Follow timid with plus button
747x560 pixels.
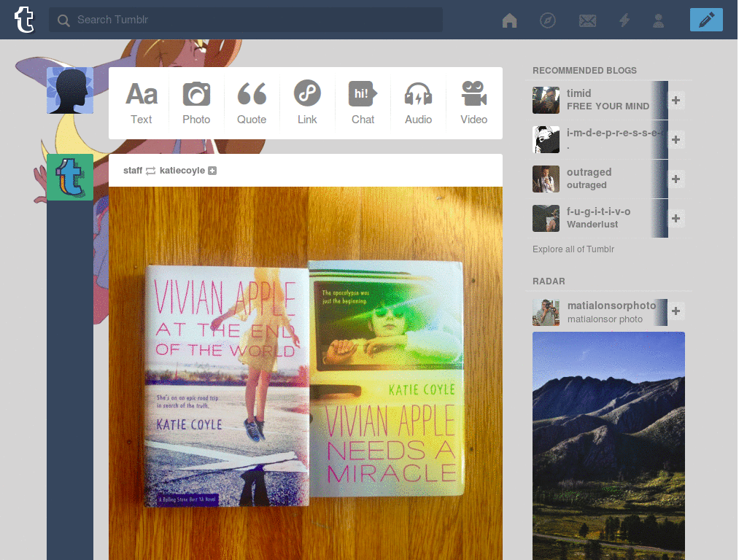coord(676,100)
